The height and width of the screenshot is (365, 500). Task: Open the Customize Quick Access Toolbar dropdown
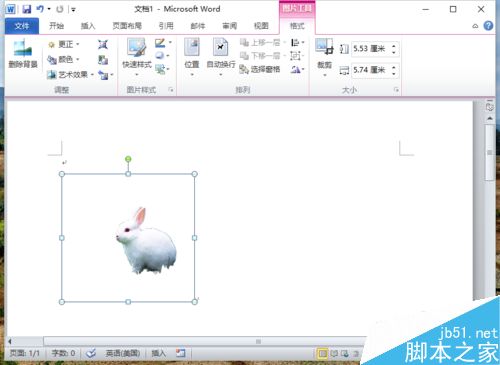(74, 9)
